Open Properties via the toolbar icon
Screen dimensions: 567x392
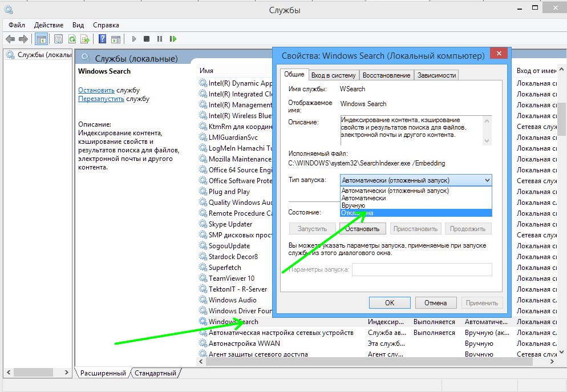point(58,39)
